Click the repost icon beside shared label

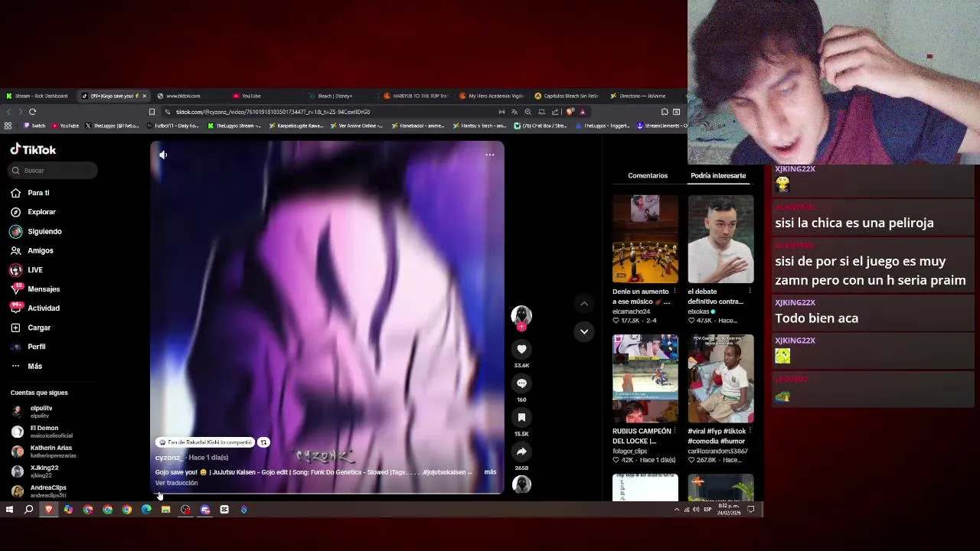click(x=263, y=442)
